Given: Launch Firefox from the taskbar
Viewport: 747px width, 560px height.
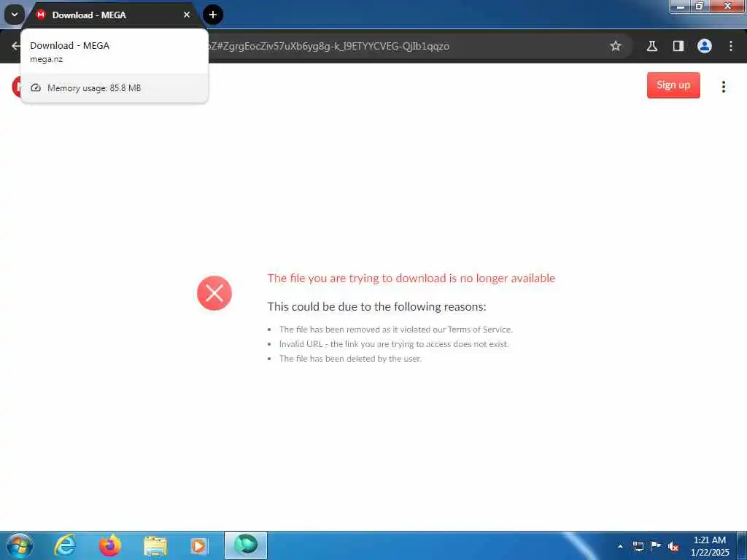Looking at the screenshot, I should point(110,545).
